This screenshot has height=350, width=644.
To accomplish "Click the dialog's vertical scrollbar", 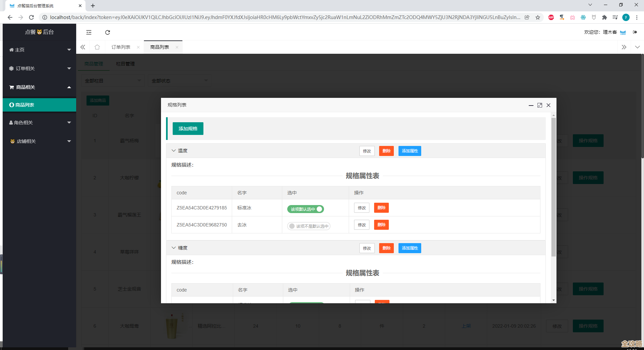I will [553, 187].
